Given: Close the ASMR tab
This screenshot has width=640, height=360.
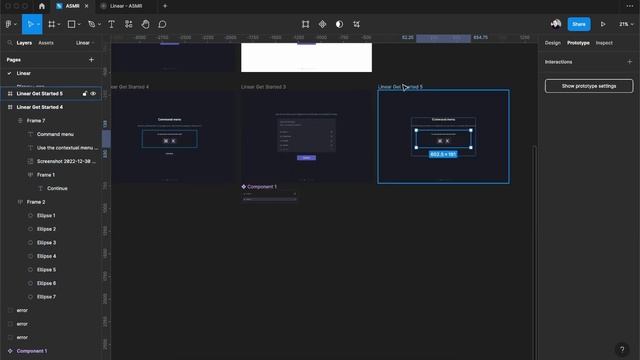Looking at the screenshot, I should coord(87,6).
